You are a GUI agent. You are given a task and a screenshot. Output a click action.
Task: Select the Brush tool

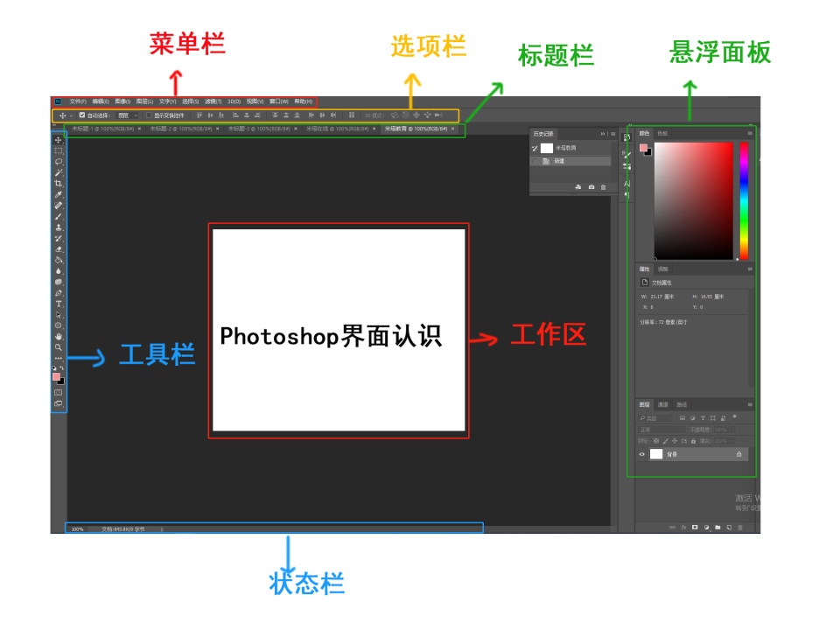coord(58,216)
